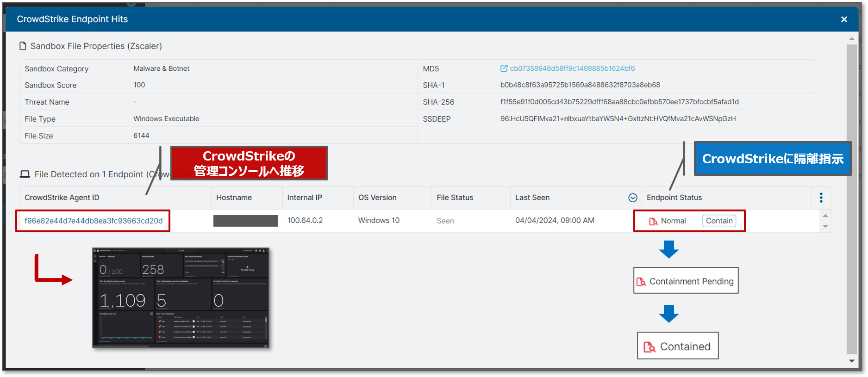The image size is (868, 377).
Task: Click the File Size value 6144
Action: pos(141,136)
